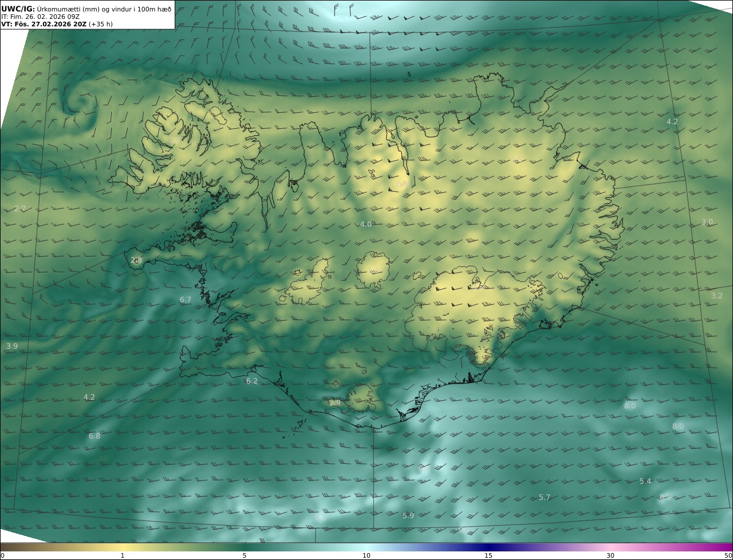Click the 30 tick label on the colorbar

(610, 555)
